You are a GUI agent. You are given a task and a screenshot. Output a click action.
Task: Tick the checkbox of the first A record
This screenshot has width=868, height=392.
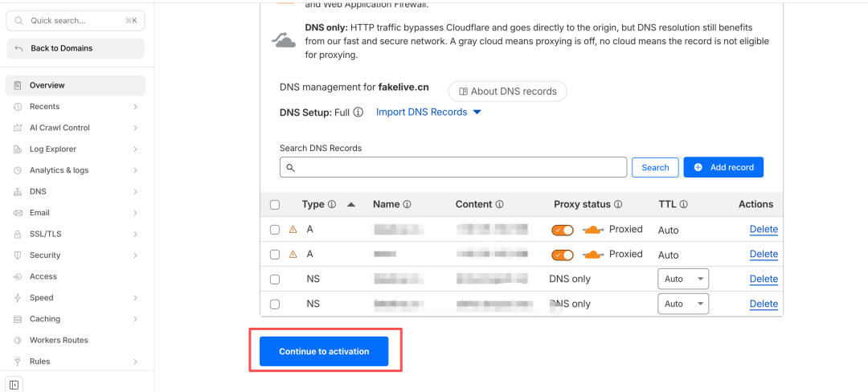275,230
